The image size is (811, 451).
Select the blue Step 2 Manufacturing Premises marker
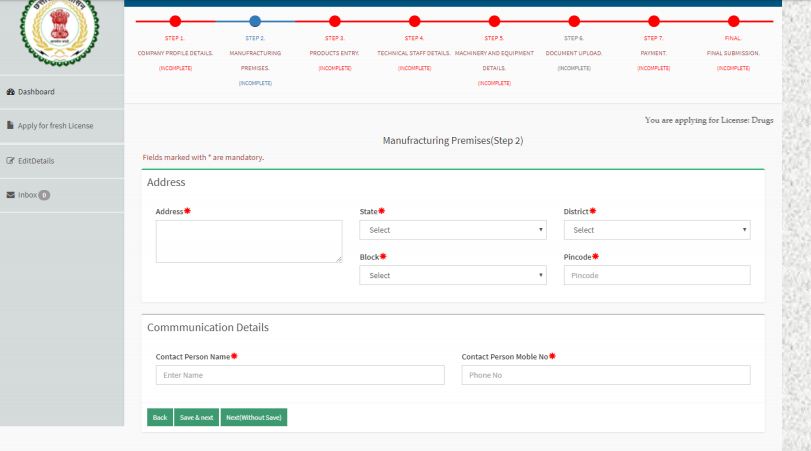pos(255,20)
